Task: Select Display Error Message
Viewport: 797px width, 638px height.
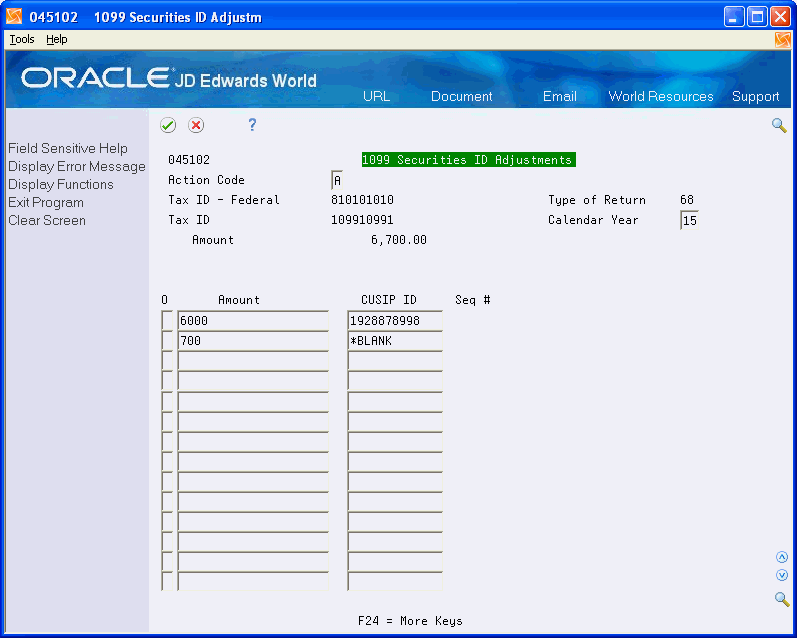Action: (77, 166)
